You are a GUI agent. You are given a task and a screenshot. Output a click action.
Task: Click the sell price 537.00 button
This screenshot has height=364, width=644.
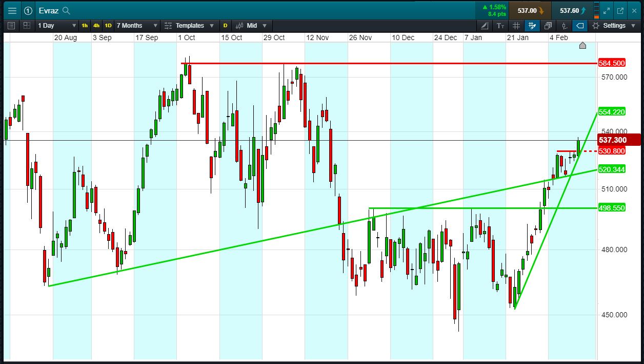tap(531, 10)
